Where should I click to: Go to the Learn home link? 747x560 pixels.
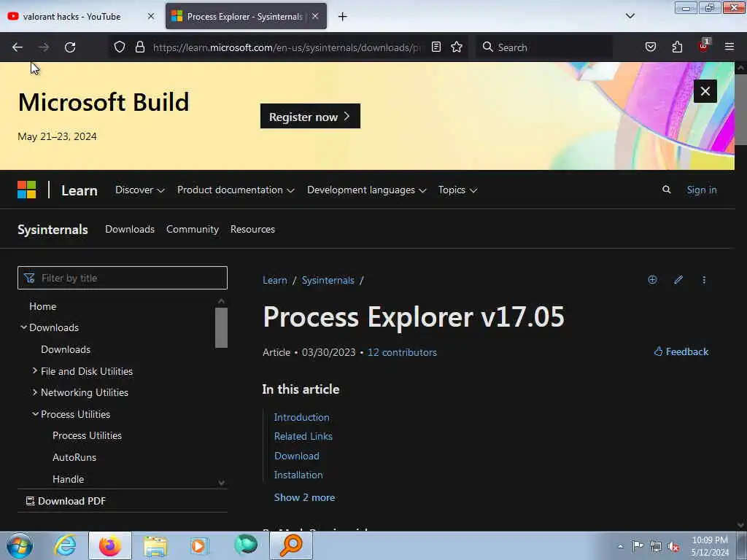pos(80,190)
